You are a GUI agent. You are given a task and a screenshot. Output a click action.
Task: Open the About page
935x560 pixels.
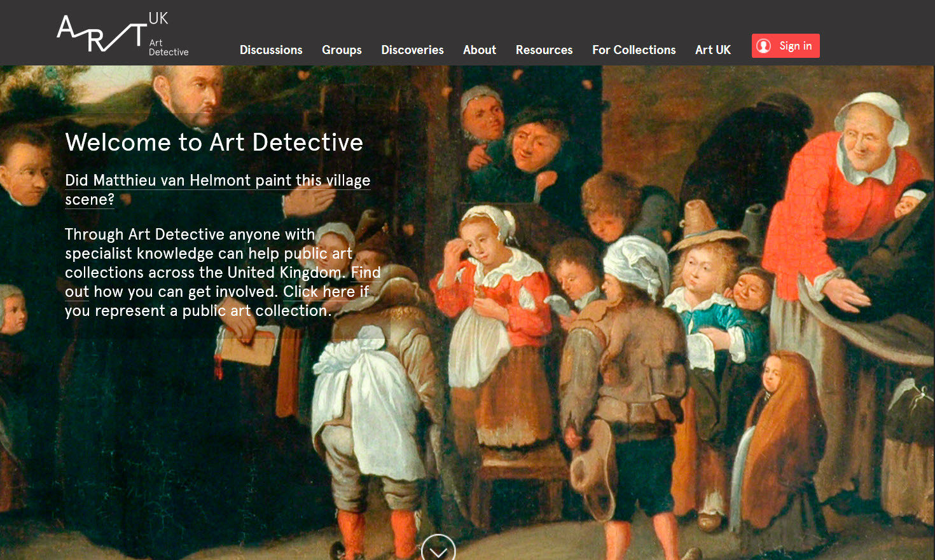pyautogui.click(x=480, y=50)
